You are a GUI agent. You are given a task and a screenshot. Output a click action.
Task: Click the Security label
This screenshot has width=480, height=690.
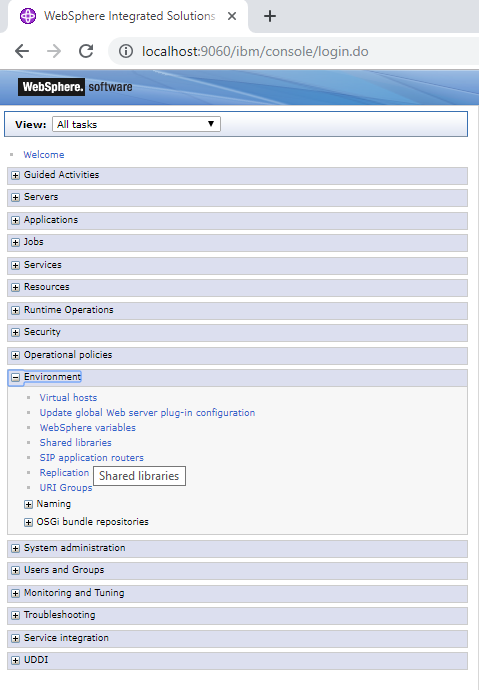42,331
